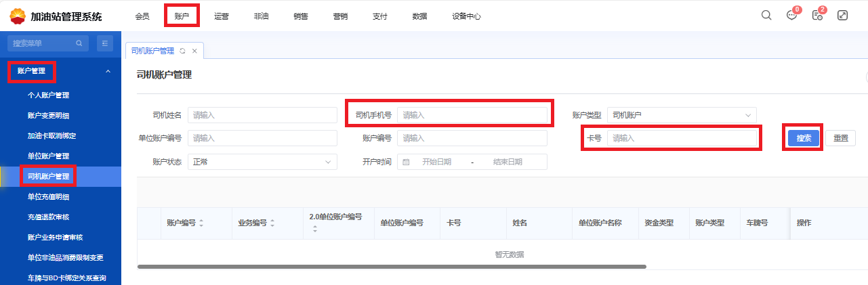
Task: Open the 账户类型 dropdown
Action: (x=681, y=116)
